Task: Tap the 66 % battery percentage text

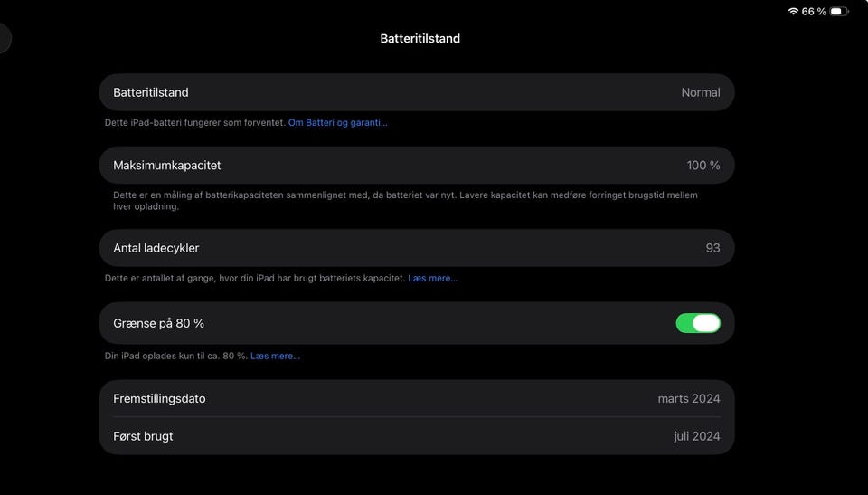Action: [814, 12]
